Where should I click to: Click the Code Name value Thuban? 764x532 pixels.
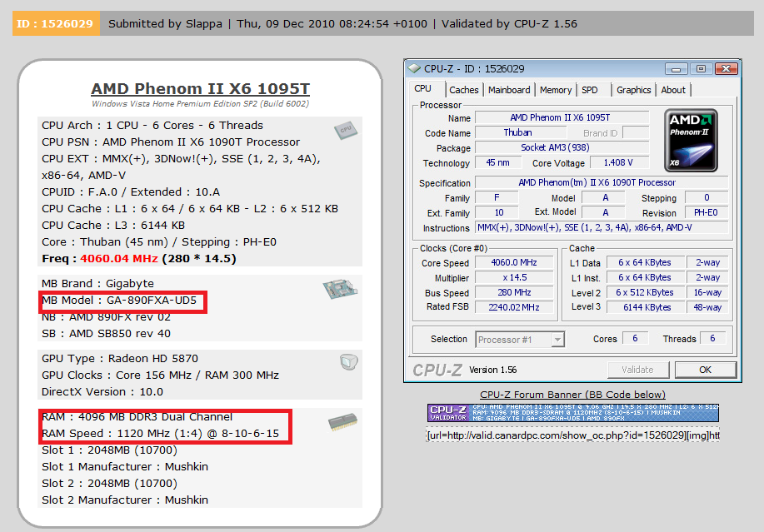pos(521,133)
